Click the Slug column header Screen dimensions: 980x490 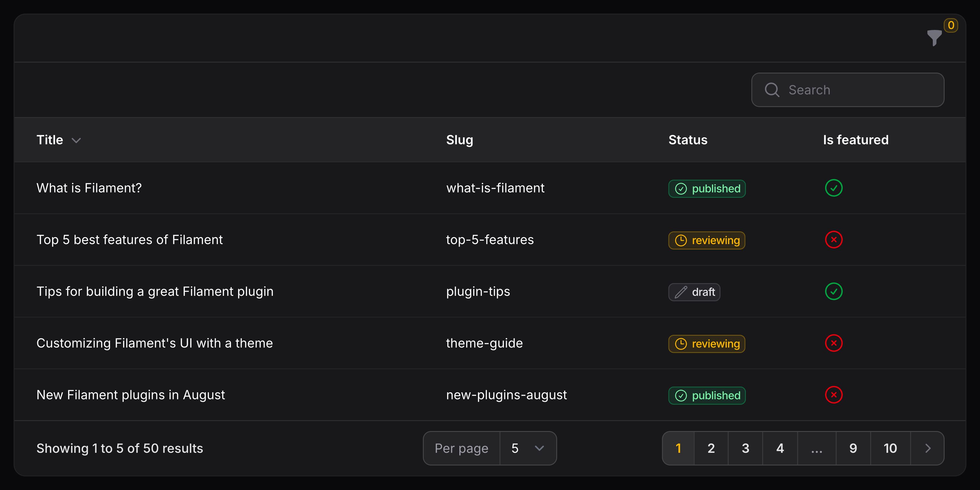pos(459,140)
